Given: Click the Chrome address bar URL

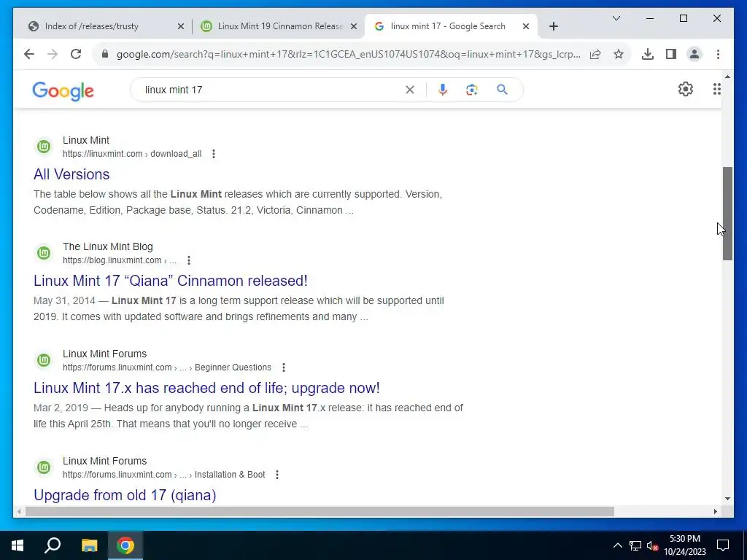Looking at the screenshot, I should [x=348, y=54].
